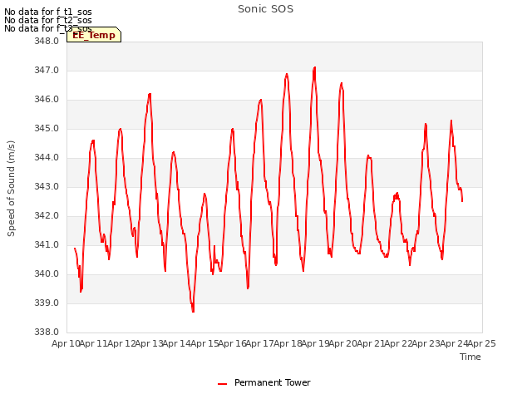Click the Speed of Sound (m/s) axis label
The height and width of the screenshot is (399, 532).
[11, 189]
